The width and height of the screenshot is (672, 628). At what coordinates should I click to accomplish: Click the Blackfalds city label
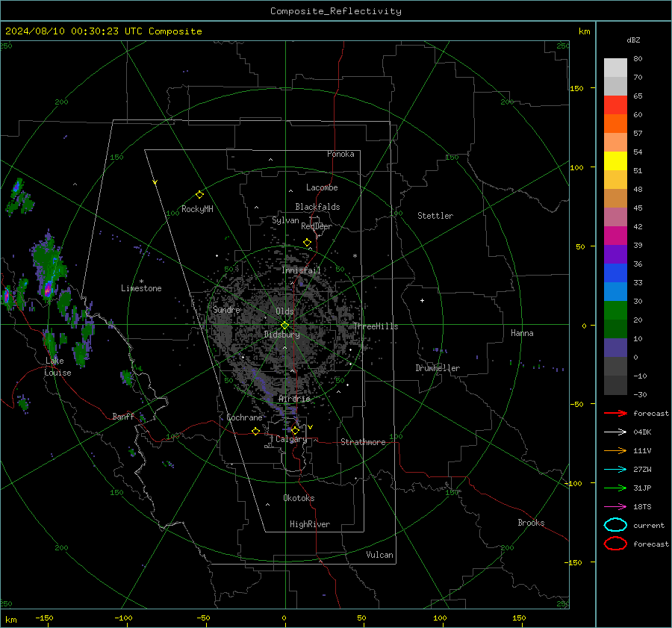tap(317, 207)
